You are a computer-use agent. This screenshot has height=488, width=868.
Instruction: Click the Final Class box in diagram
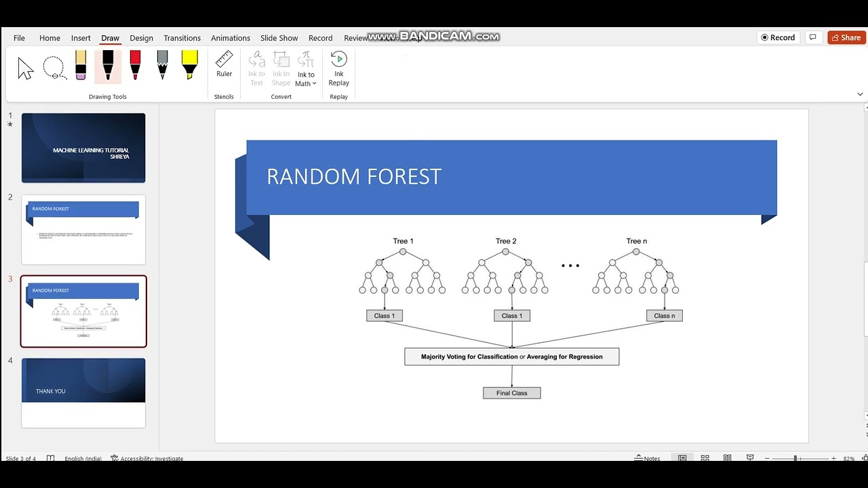pos(512,393)
